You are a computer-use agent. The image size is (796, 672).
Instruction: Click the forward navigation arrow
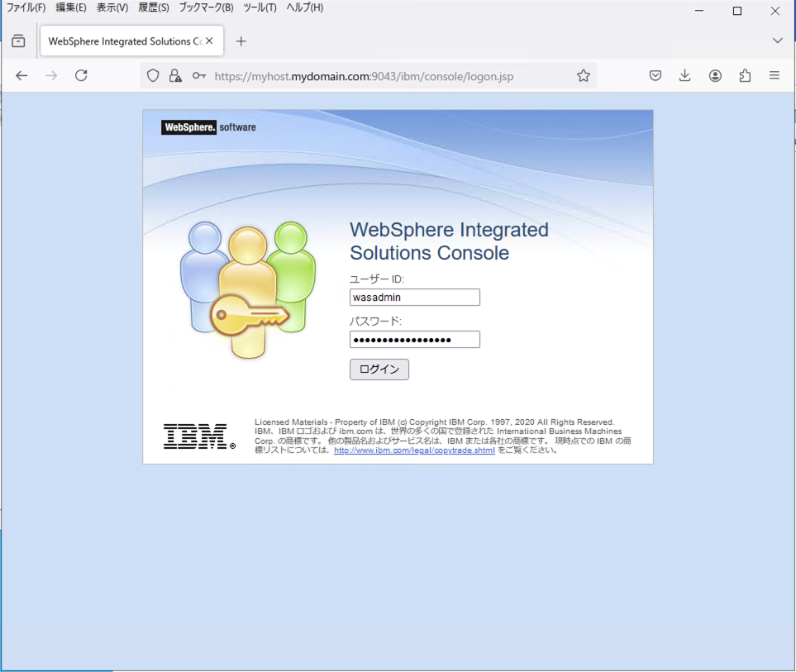[x=51, y=76]
